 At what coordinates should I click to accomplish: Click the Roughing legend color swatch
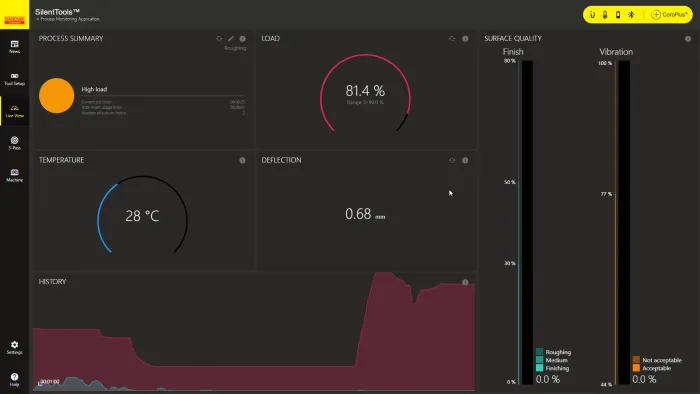[x=539, y=352]
